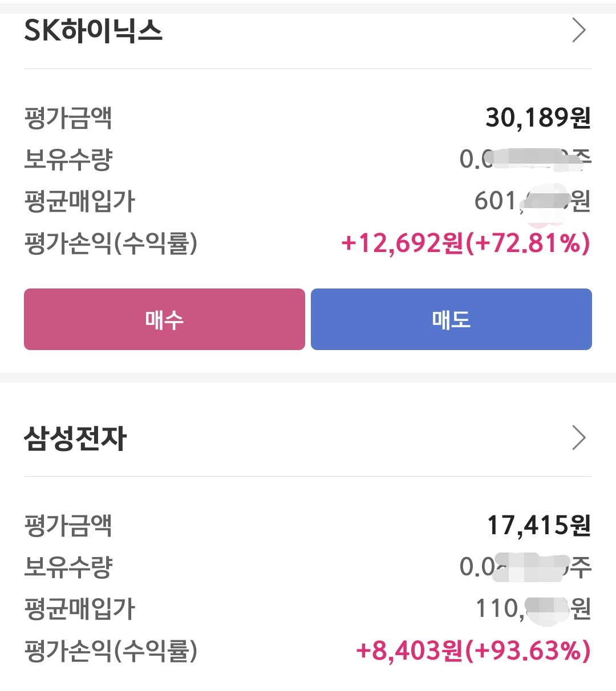Tap 삼성전자 profit value +8,403원(+93.63%)
The image size is (616, 691).
pos(473,651)
